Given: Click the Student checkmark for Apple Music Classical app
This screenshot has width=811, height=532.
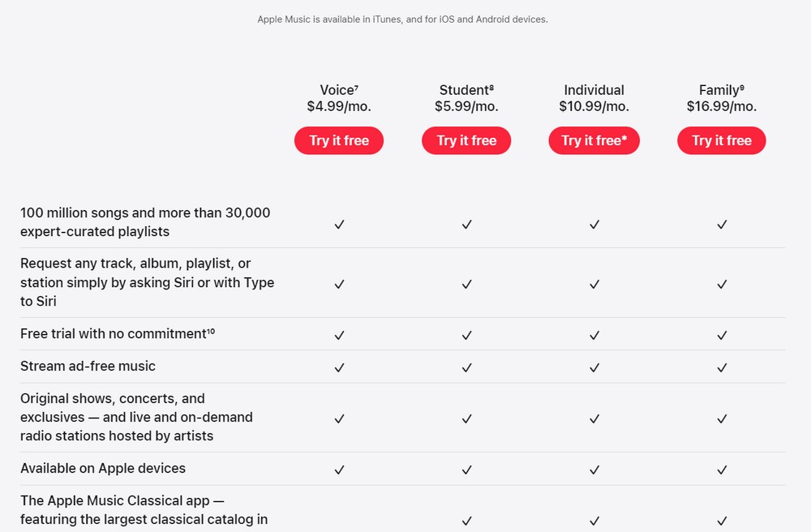Looking at the screenshot, I should (x=466, y=519).
